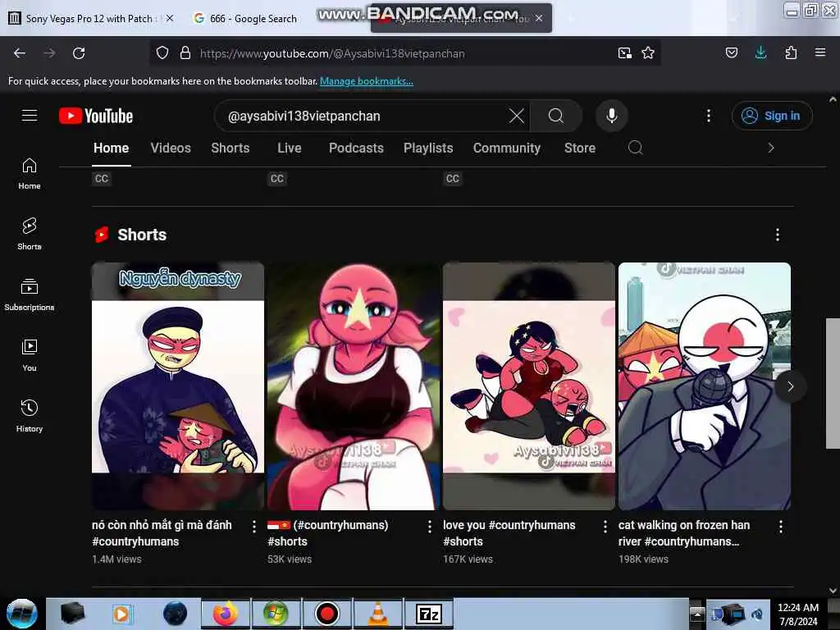This screenshot has height=630, width=840.
Task: Open tracking protection shield icon
Action: pyautogui.click(x=162, y=53)
